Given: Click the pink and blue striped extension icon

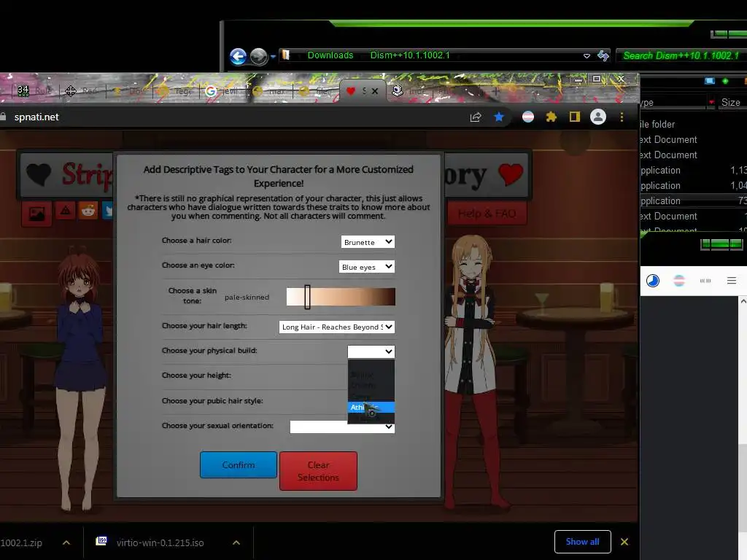Looking at the screenshot, I should [528, 117].
